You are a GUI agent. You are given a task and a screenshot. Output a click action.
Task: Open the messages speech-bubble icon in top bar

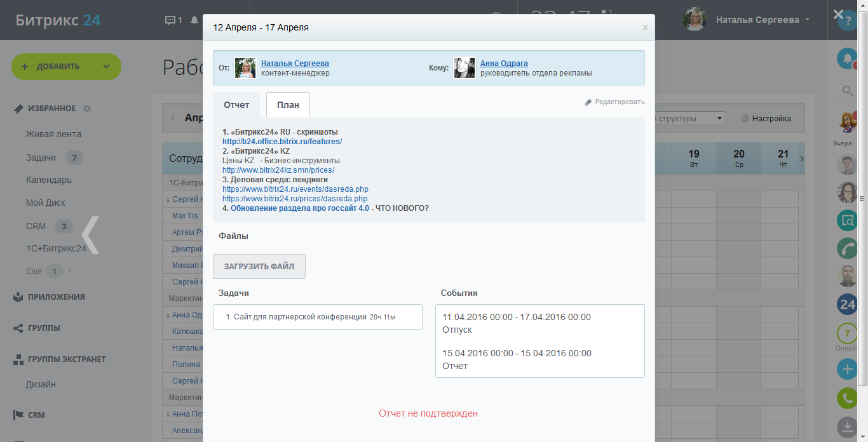(x=170, y=20)
